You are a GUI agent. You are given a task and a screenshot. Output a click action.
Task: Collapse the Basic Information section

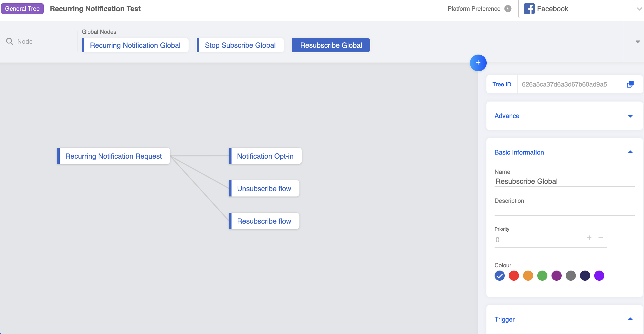[x=630, y=152]
